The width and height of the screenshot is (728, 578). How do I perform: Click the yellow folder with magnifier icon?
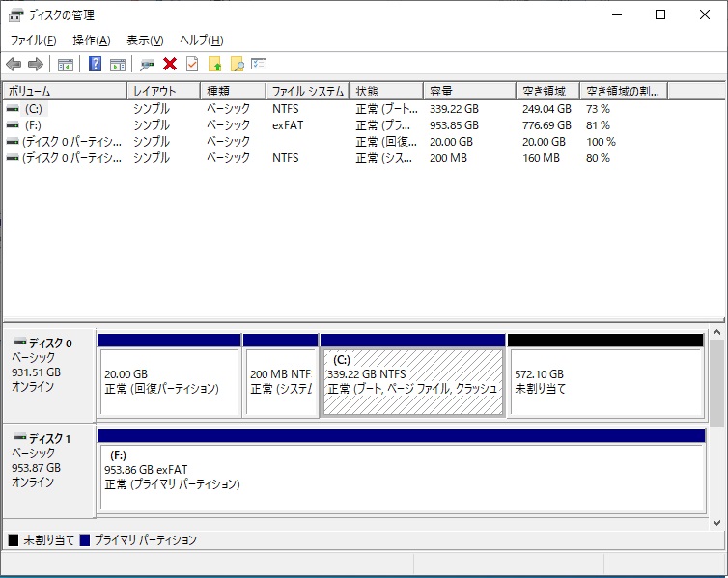(238, 64)
